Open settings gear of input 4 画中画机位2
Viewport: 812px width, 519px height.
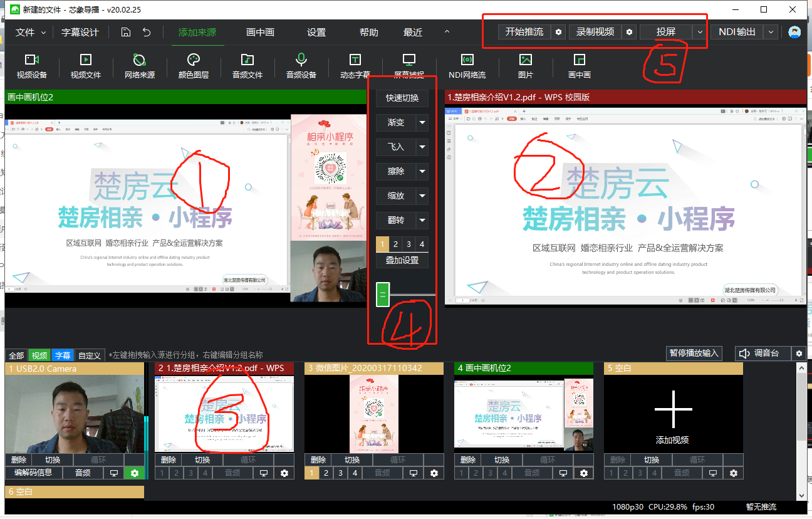584,473
